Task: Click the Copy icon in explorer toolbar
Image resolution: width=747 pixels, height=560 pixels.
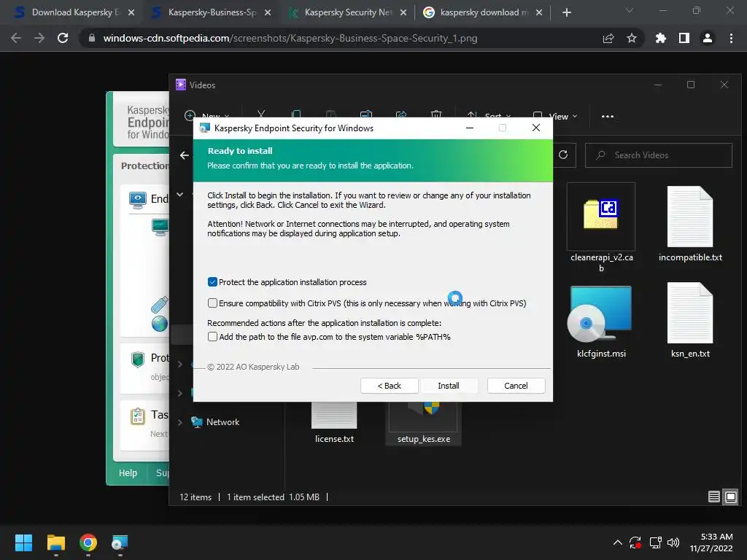Action: [296, 114]
